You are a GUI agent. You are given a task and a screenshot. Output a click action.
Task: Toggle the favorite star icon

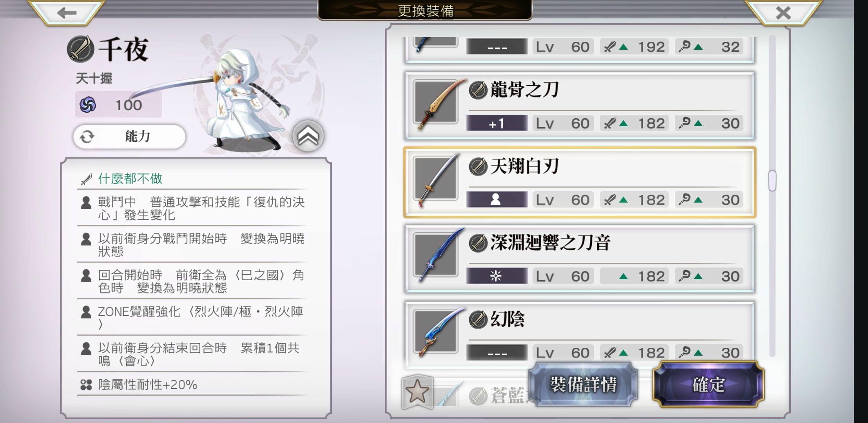pos(417,391)
